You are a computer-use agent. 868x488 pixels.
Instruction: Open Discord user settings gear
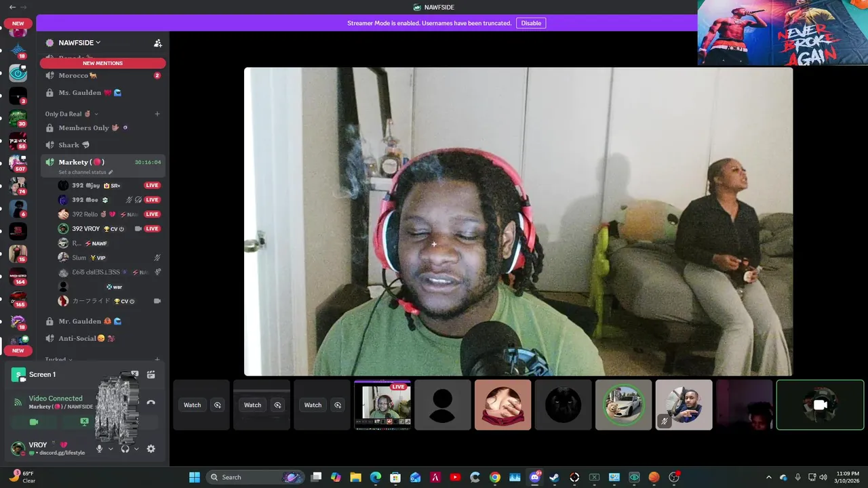pyautogui.click(x=151, y=449)
